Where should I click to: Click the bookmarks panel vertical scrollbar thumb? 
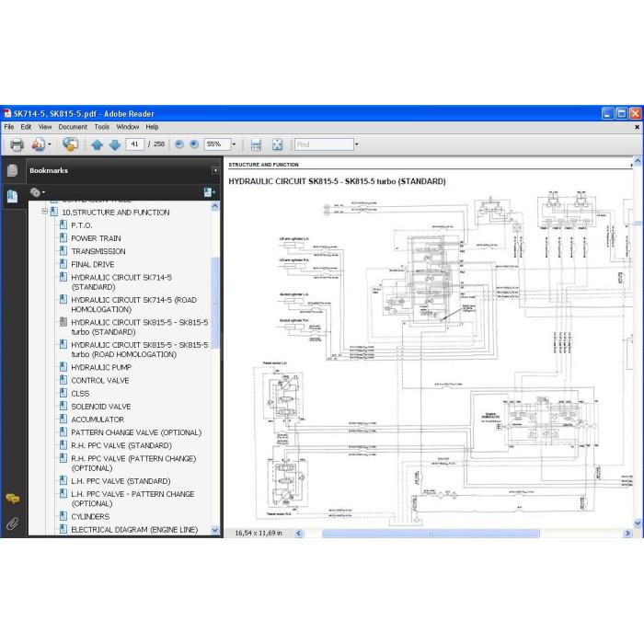(214, 303)
